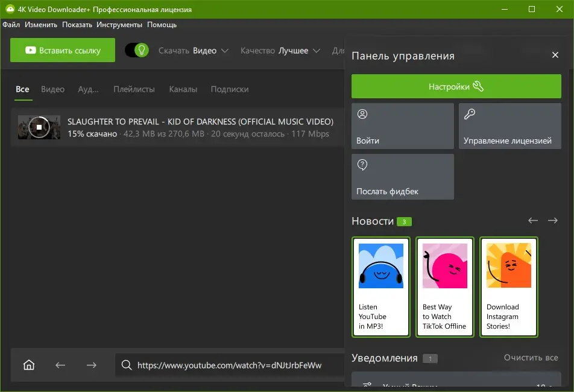Click the Войти tile
Viewport: 574px width, 392px height.
[403, 126]
